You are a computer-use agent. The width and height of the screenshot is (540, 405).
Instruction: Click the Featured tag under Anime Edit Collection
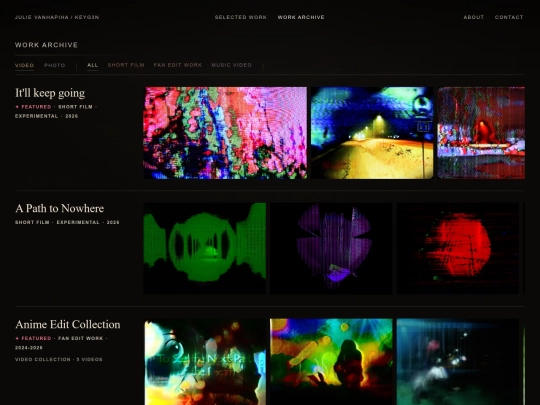pyautogui.click(x=33, y=339)
